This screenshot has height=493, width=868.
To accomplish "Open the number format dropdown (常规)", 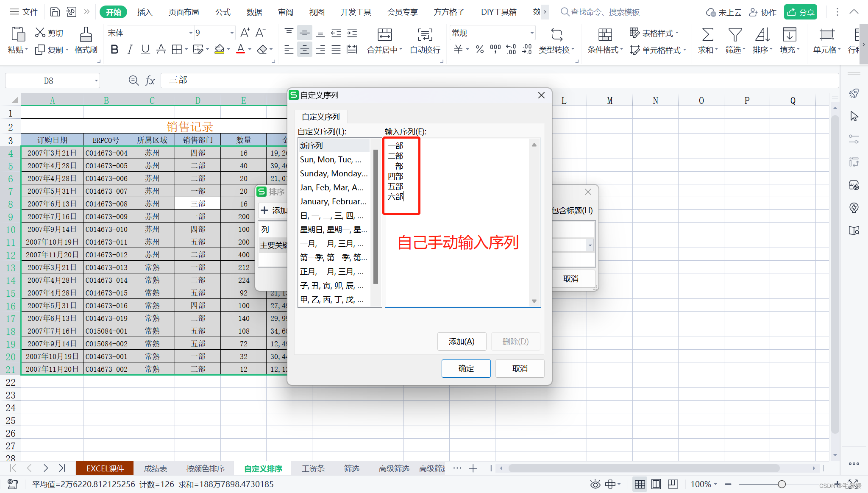I will [531, 33].
